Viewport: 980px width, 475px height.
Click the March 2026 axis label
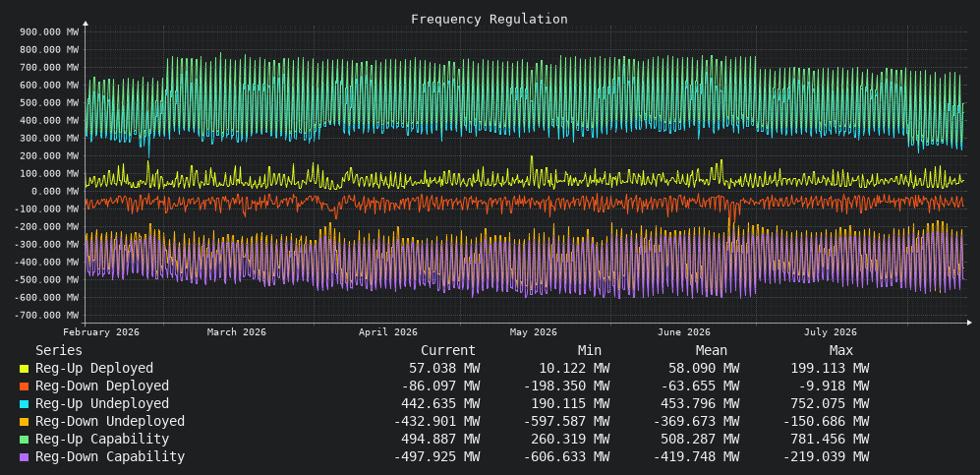point(236,331)
